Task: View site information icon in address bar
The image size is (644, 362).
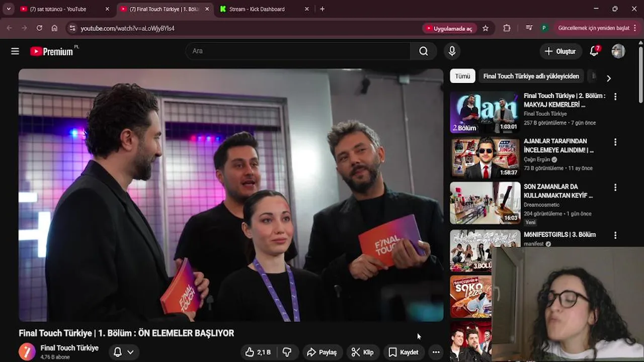Action: coord(72,28)
